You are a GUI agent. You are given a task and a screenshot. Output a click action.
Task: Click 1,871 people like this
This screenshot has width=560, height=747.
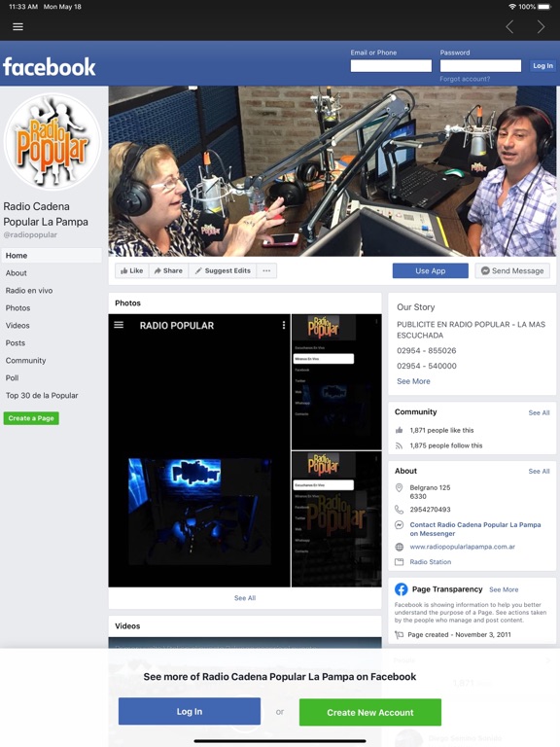click(442, 430)
